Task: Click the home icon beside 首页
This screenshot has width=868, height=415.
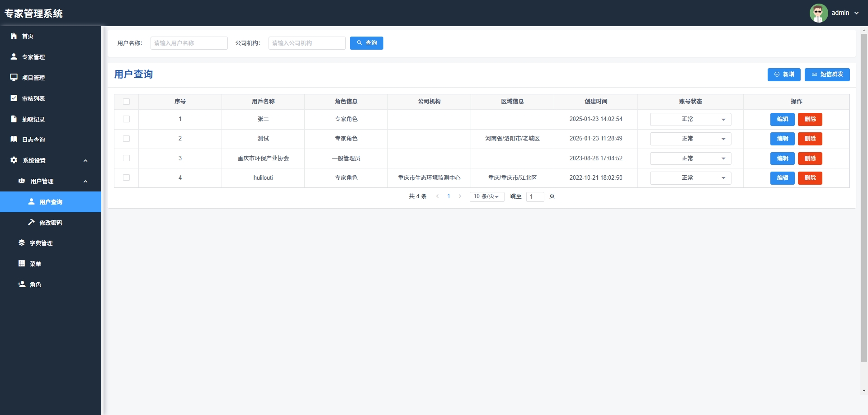Action: [14, 36]
